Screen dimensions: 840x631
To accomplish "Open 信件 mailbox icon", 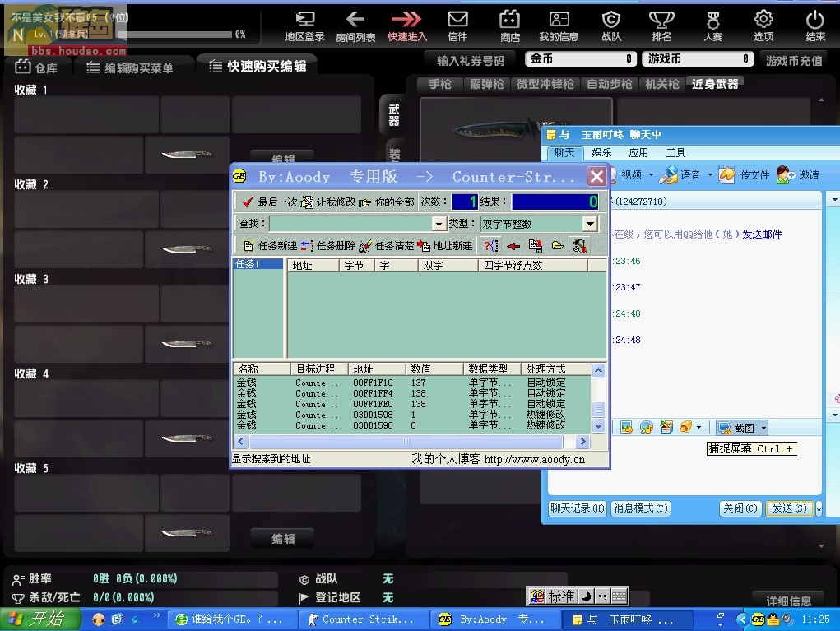I will pyautogui.click(x=457, y=26).
